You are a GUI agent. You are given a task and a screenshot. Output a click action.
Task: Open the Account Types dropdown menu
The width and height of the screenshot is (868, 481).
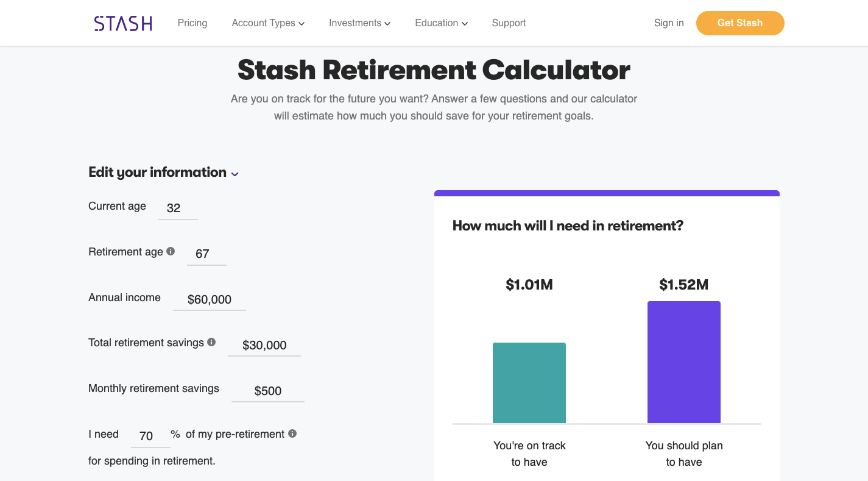click(x=268, y=23)
